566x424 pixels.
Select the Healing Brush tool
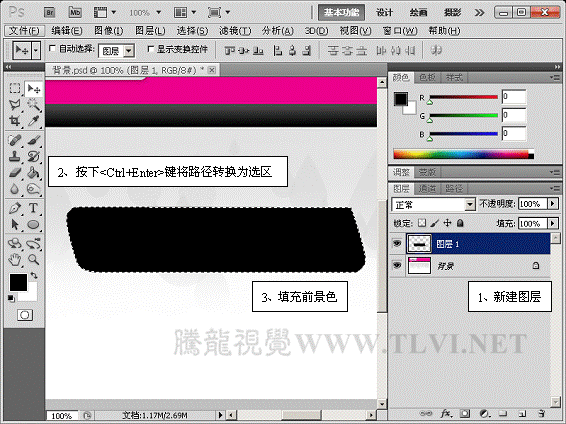[15, 140]
